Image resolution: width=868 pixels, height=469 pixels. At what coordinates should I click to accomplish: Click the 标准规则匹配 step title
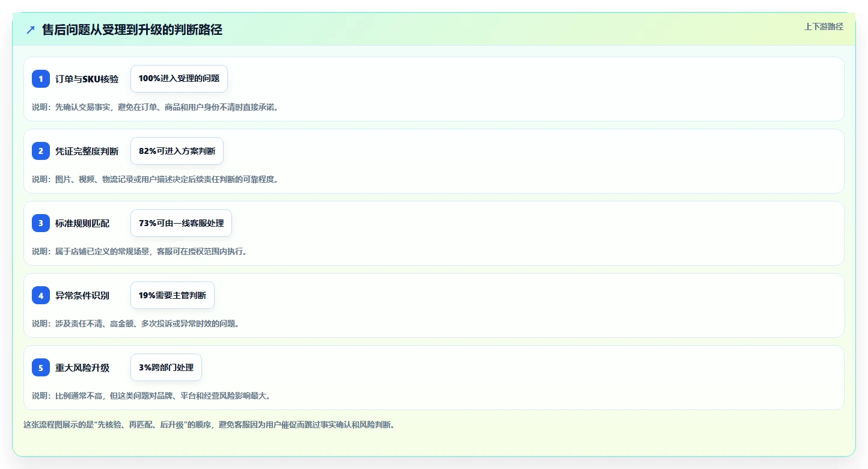(x=82, y=223)
